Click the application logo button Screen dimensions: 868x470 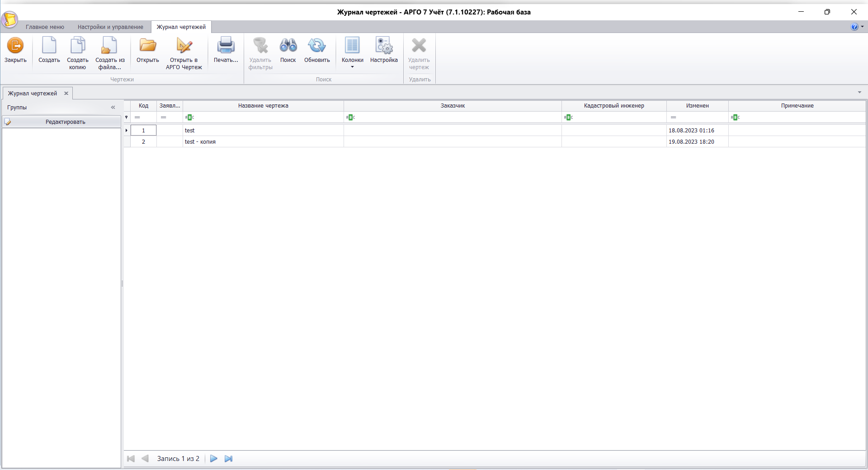point(9,19)
